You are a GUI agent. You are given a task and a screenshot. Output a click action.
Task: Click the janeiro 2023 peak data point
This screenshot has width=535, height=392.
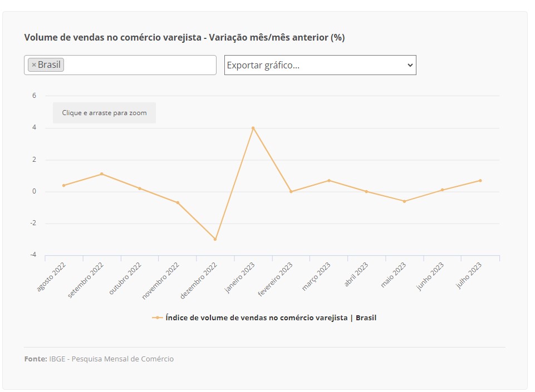tap(253, 128)
